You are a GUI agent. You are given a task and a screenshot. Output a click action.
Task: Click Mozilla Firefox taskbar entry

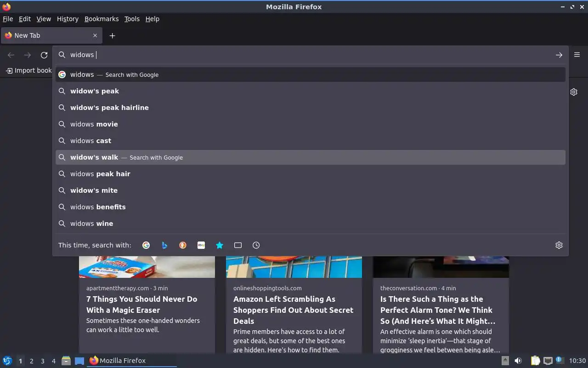tap(132, 361)
